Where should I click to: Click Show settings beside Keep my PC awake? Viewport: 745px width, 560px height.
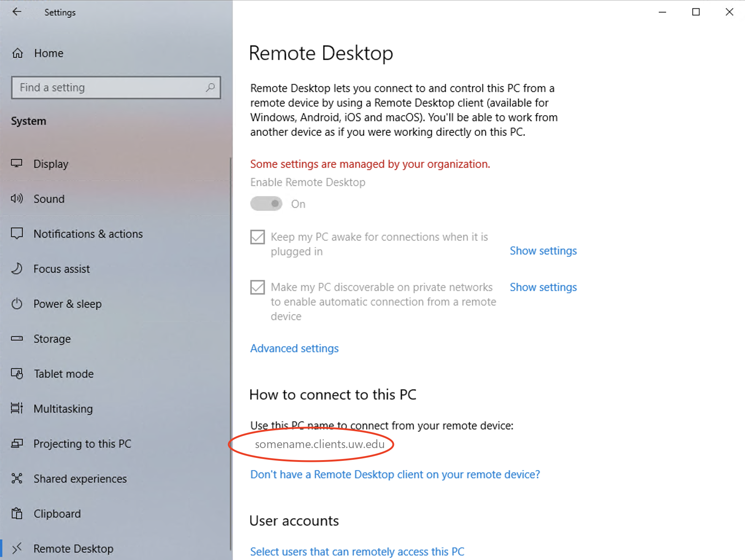click(x=543, y=251)
